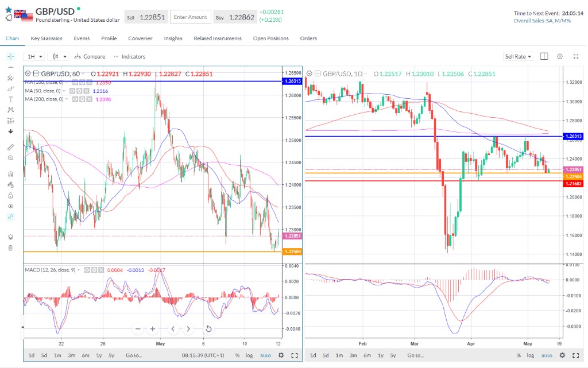Open the Open Positions tab
This screenshot has height=368, width=588.
(x=270, y=38)
